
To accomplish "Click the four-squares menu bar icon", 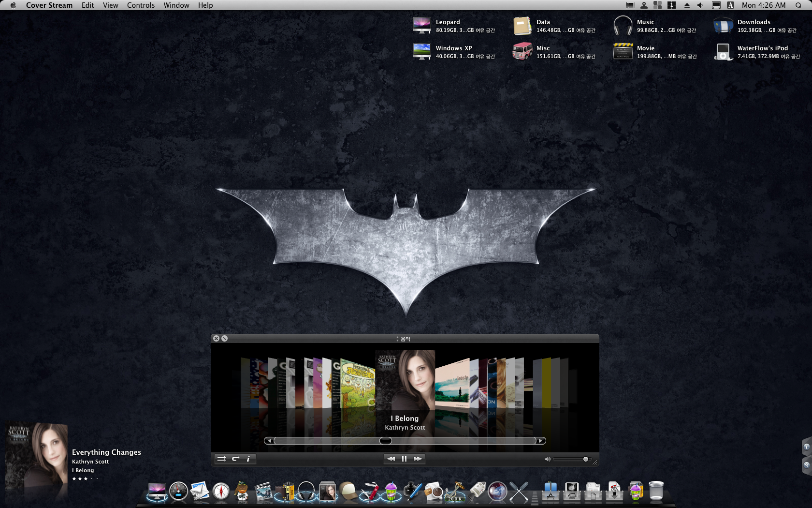I will 658,5.
